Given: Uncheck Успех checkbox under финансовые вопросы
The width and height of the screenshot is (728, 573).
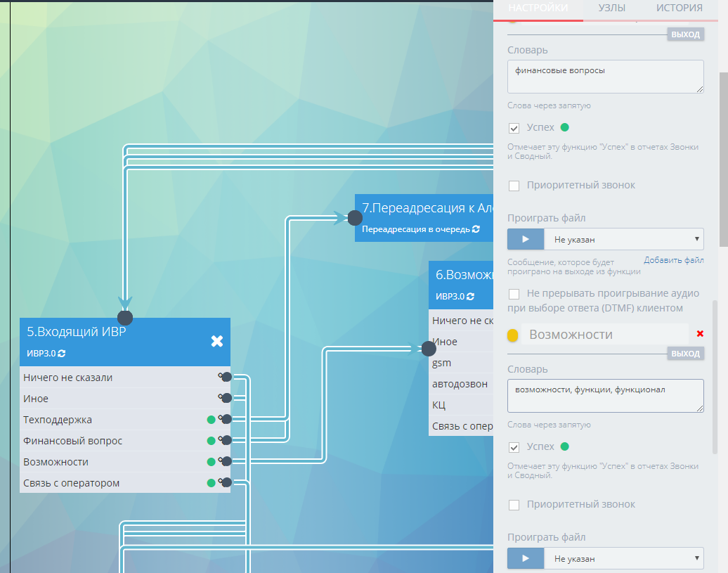Looking at the screenshot, I should click(x=514, y=128).
